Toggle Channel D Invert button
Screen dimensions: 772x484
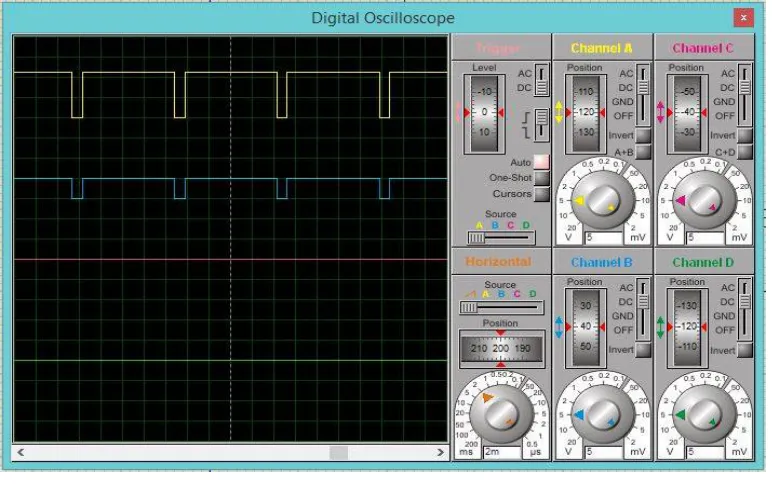tap(745, 350)
